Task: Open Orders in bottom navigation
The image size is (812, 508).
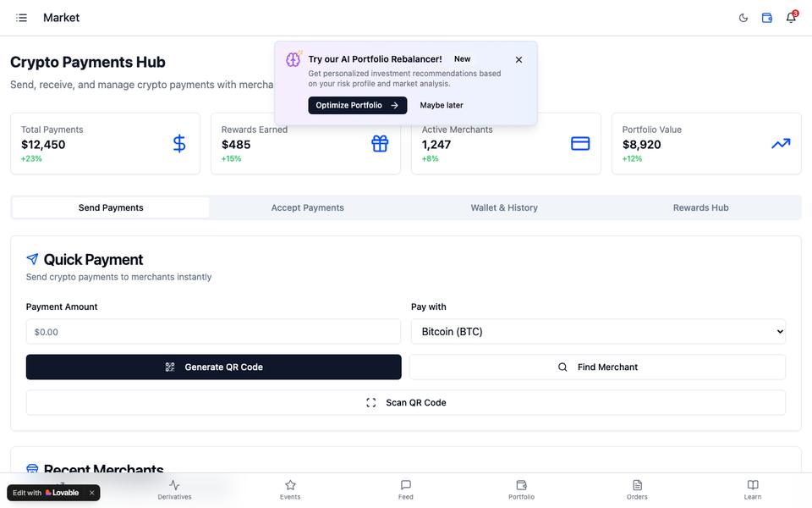Action: point(637,489)
